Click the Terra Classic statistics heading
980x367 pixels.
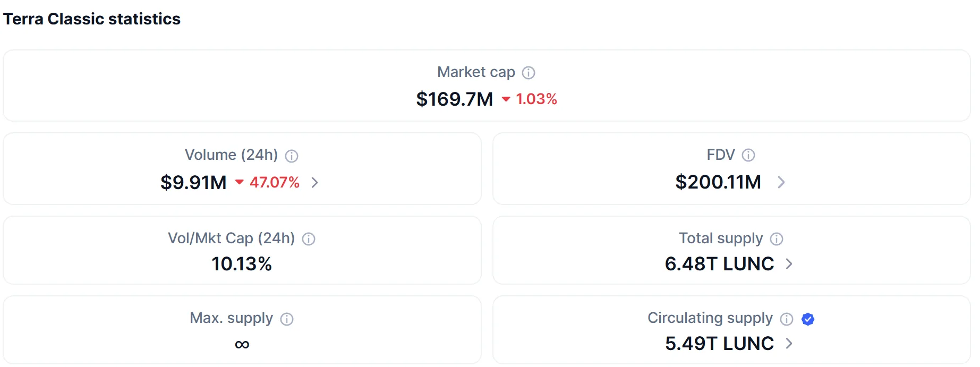[x=92, y=19]
